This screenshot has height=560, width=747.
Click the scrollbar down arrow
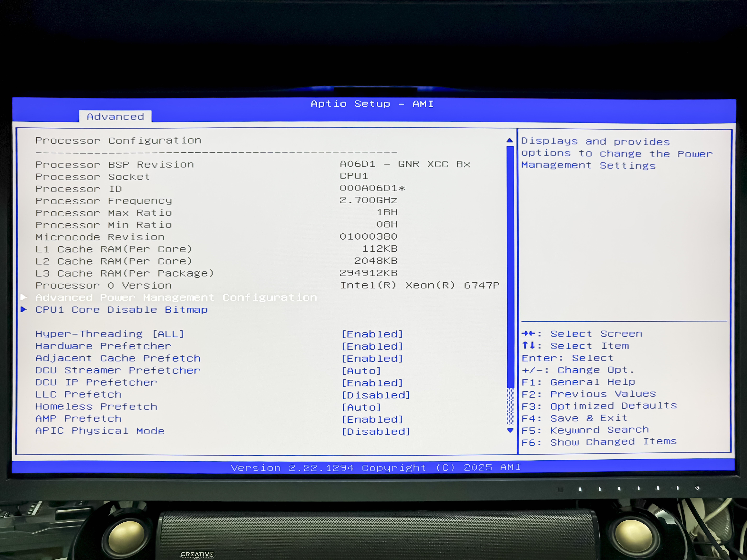[510, 430]
